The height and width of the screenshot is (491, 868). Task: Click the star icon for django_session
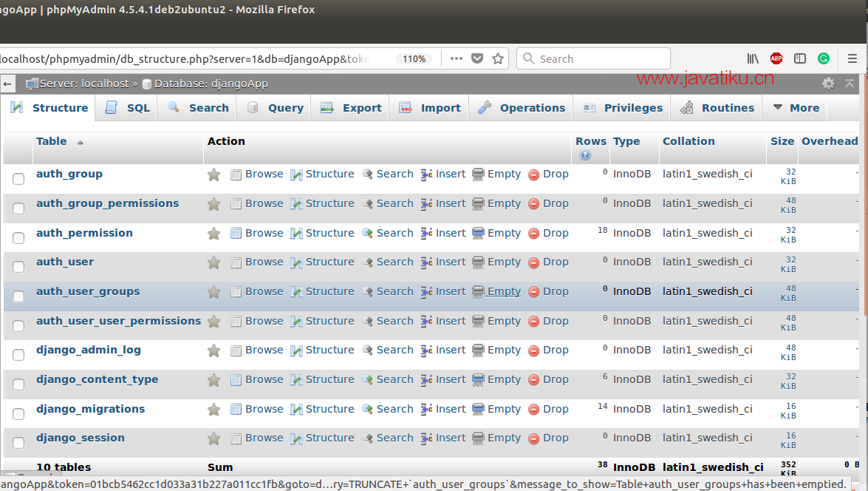click(213, 439)
